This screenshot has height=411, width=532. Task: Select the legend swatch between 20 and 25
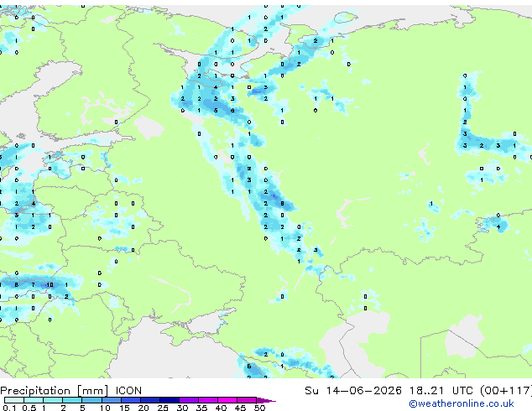coord(150,400)
